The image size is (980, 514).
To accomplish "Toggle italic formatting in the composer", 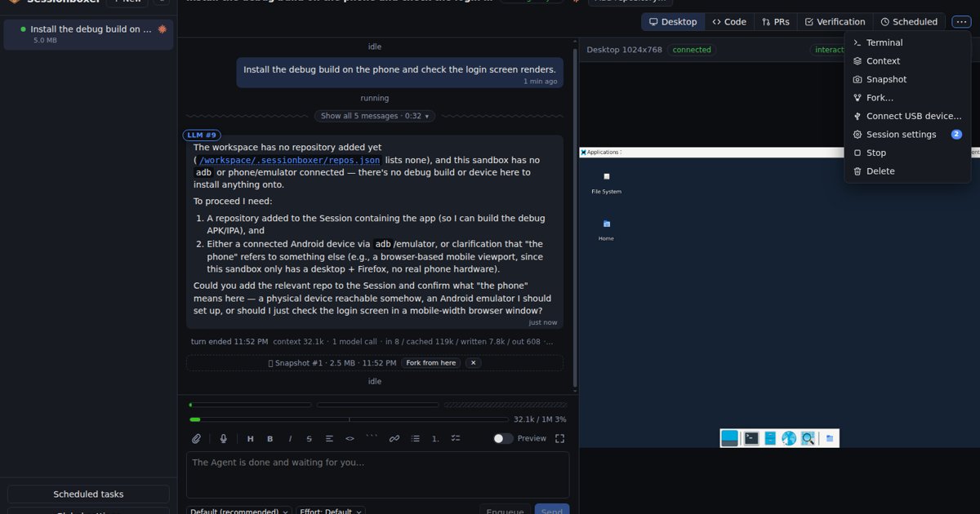I will [290, 439].
